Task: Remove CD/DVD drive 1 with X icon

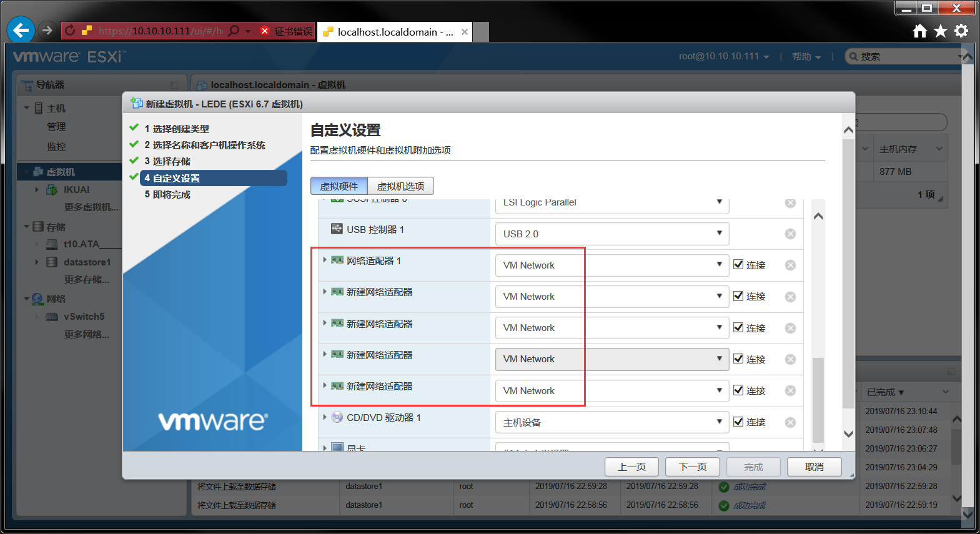Action: (x=790, y=422)
